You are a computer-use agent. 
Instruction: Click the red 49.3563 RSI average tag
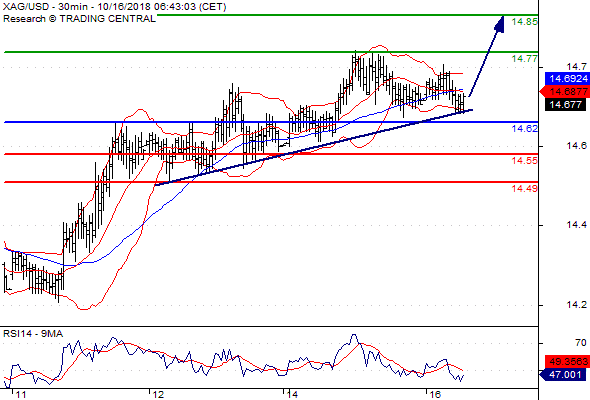[567, 362]
